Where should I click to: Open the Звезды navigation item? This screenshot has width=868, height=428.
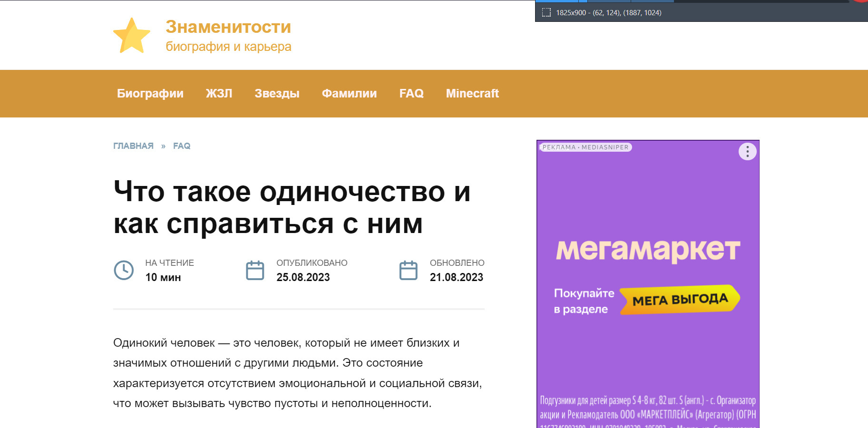tap(277, 93)
